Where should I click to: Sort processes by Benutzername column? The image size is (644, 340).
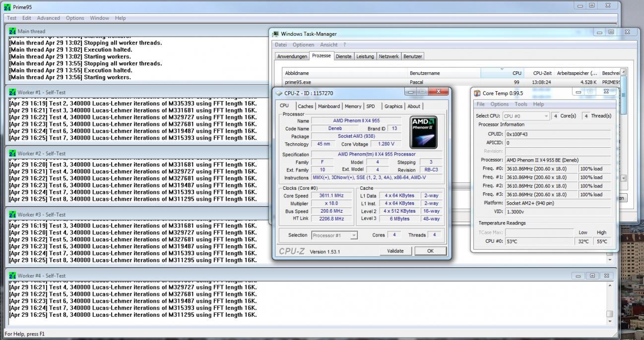tap(444, 73)
